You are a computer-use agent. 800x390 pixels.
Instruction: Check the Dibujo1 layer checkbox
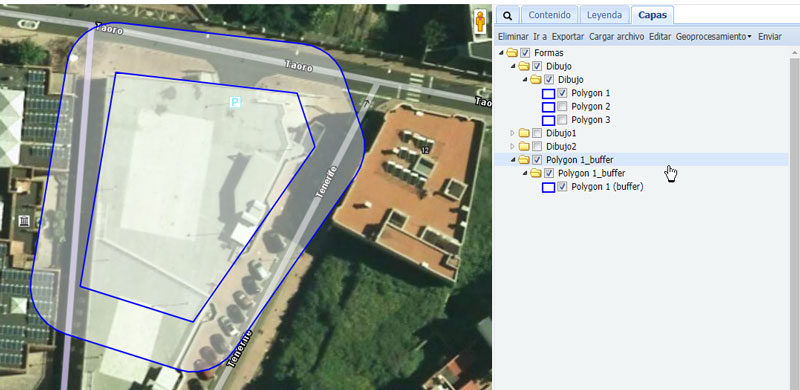tap(537, 133)
